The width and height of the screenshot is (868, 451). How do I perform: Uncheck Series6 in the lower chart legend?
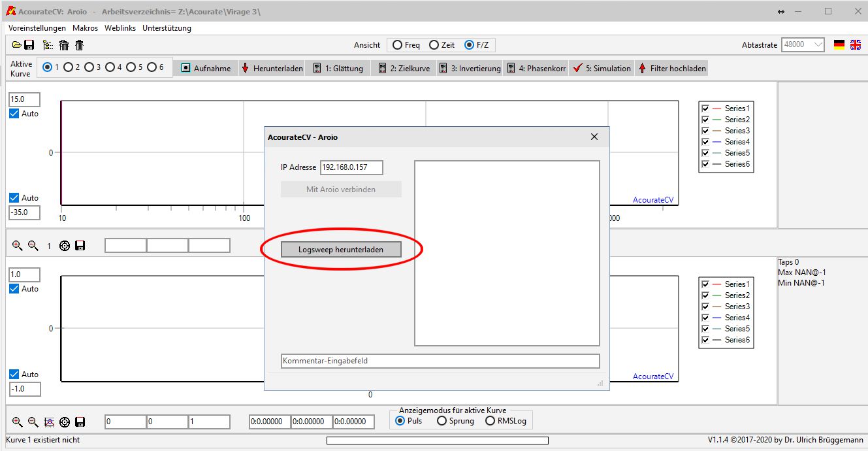[x=705, y=340]
